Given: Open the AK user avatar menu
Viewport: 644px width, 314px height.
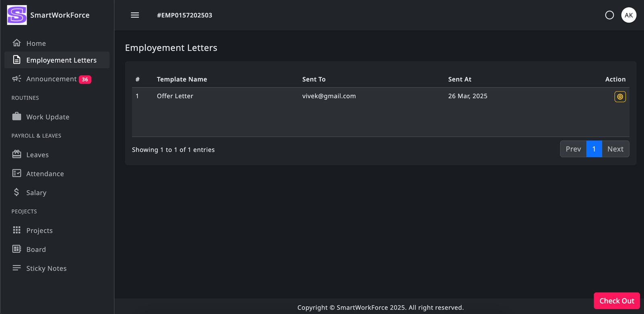Looking at the screenshot, I should click(629, 15).
